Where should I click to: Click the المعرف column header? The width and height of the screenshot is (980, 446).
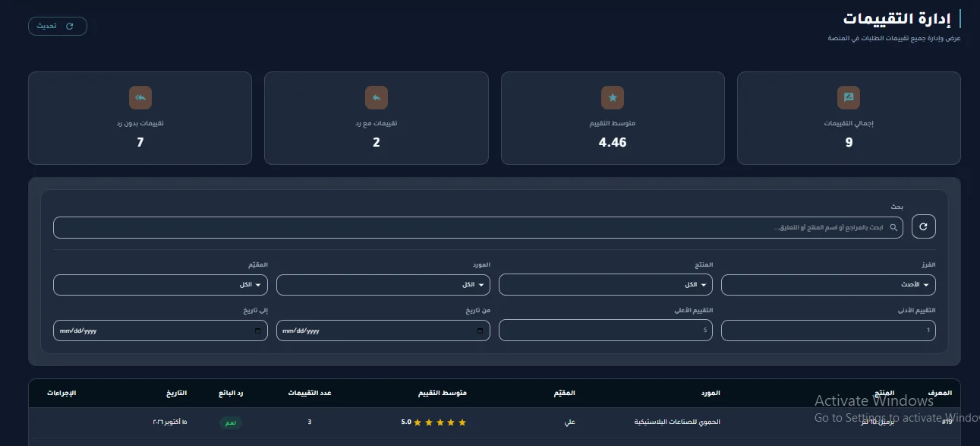[940, 393]
